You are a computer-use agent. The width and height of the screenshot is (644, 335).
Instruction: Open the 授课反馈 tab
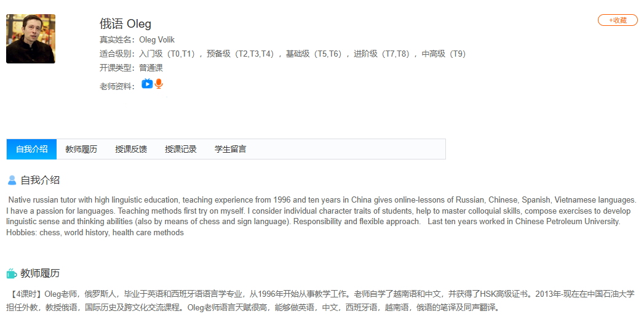[131, 149]
